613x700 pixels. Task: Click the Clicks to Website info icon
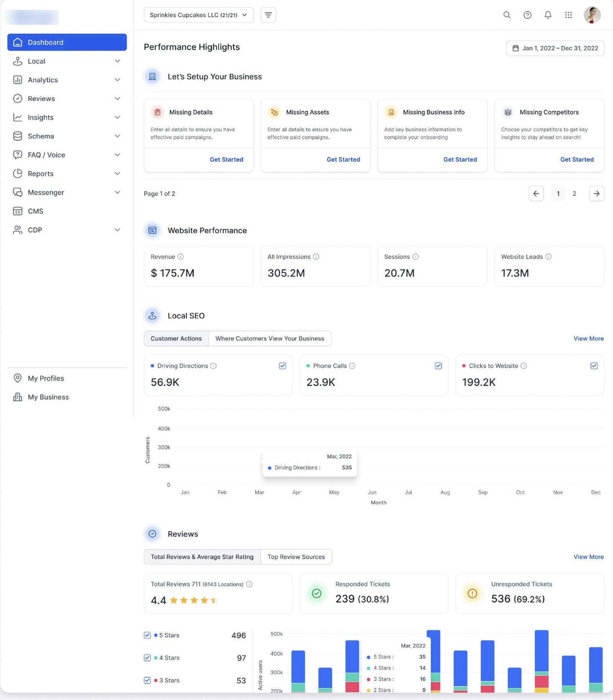click(523, 366)
